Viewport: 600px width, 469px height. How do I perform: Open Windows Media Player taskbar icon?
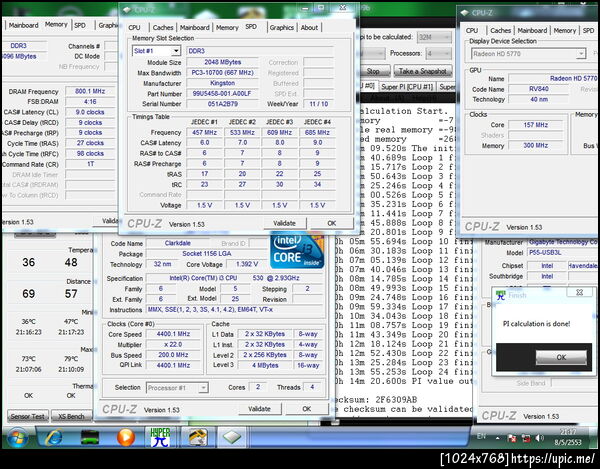pyautogui.click(x=126, y=437)
